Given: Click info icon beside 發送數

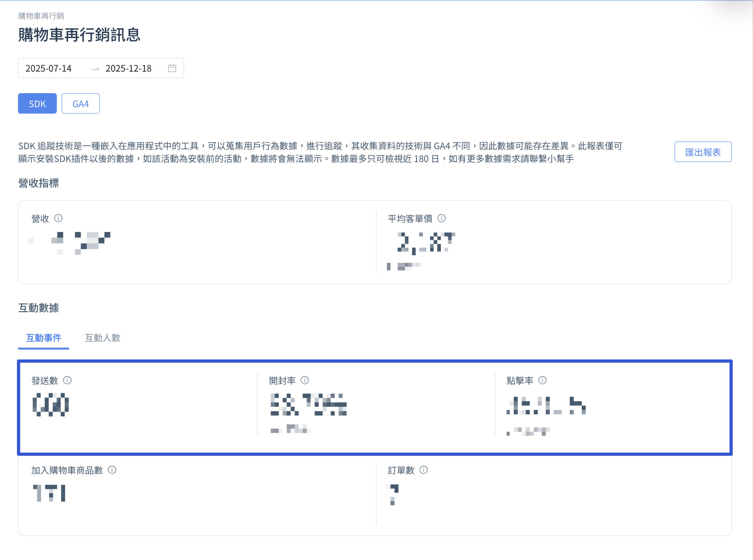Looking at the screenshot, I should (68, 380).
